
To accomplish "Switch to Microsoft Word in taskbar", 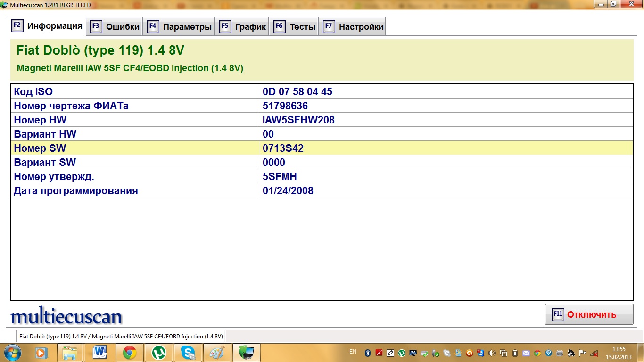I will point(100,353).
